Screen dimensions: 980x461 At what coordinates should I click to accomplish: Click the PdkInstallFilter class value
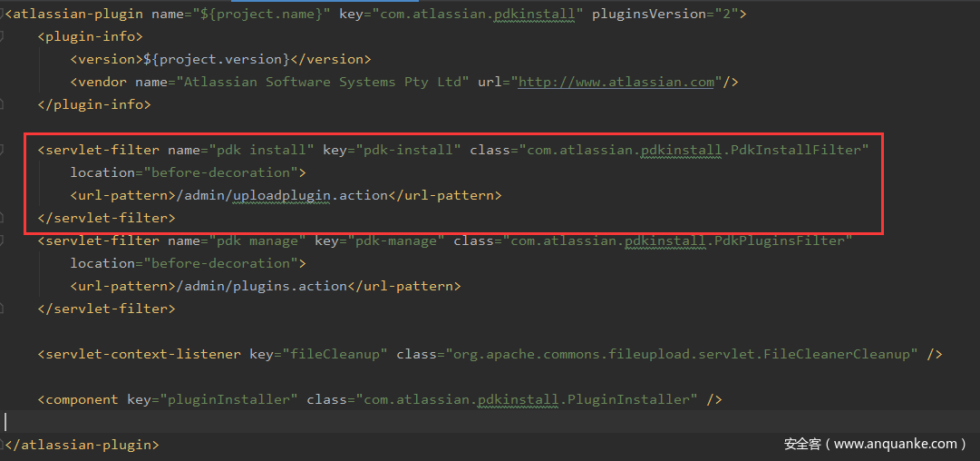(x=694, y=150)
